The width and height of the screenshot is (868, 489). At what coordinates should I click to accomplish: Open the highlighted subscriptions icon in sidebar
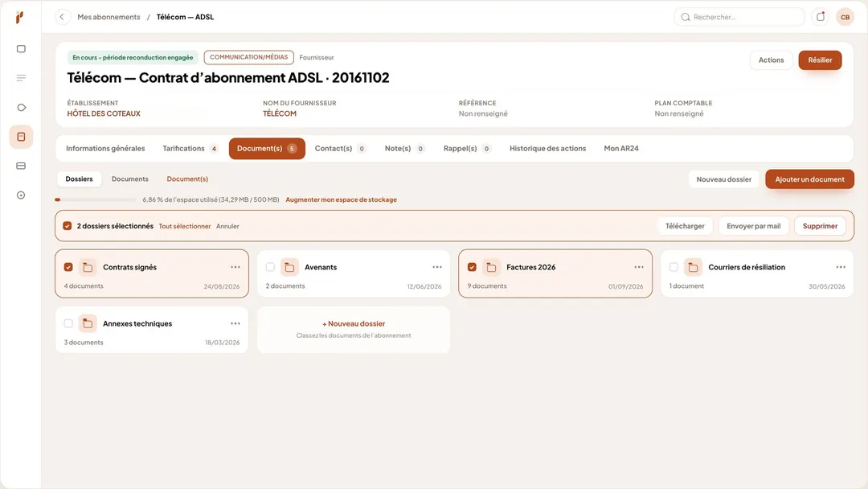tap(21, 137)
